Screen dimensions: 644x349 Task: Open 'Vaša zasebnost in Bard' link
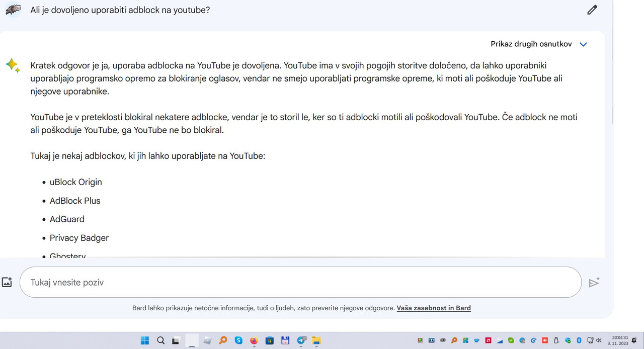coord(434,308)
